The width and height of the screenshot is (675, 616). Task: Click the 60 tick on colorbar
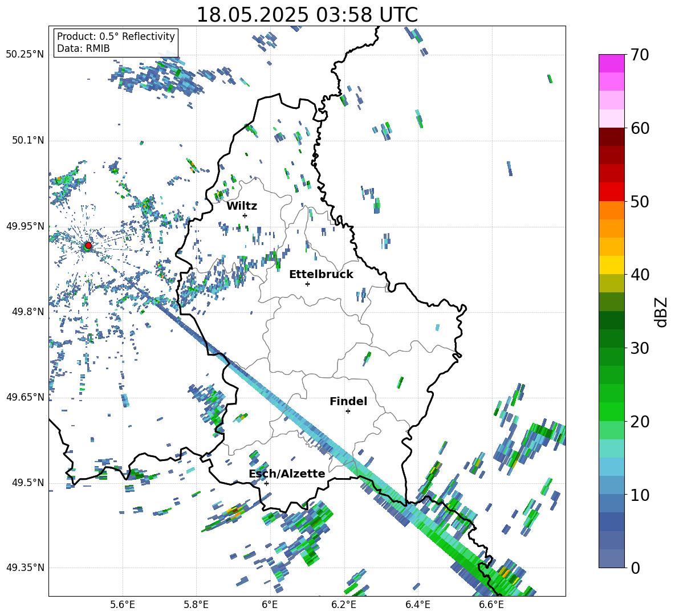coord(640,128)
